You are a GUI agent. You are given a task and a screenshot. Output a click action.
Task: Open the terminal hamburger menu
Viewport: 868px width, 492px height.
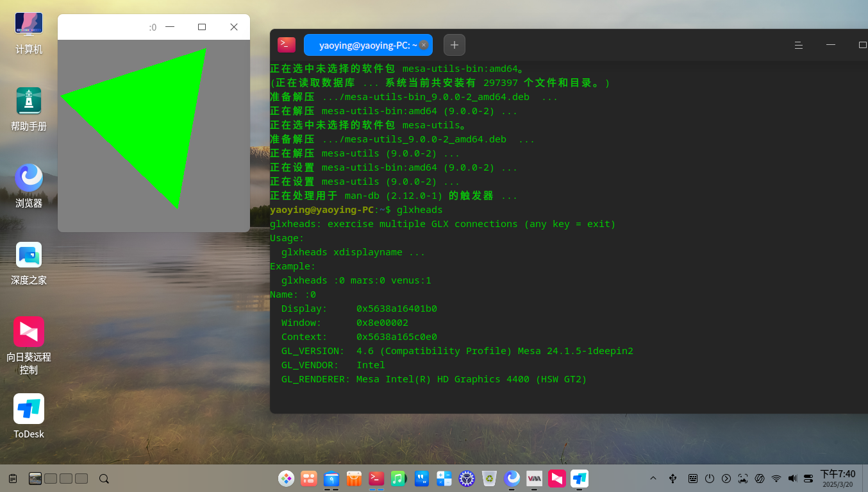pos(799,45)
